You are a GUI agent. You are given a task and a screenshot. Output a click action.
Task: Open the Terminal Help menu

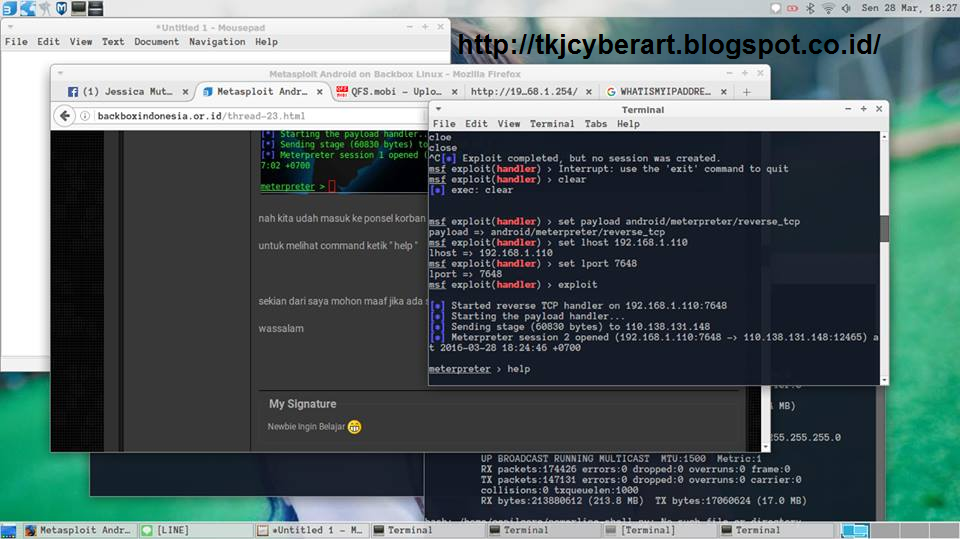(628, 124)
